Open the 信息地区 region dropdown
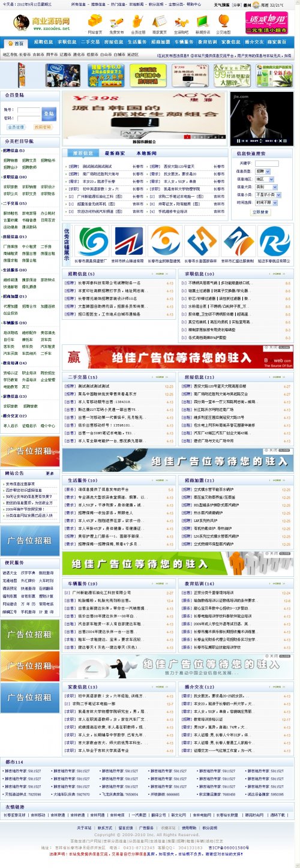Viewport: 300px width, 868px height. pos(264,179)
